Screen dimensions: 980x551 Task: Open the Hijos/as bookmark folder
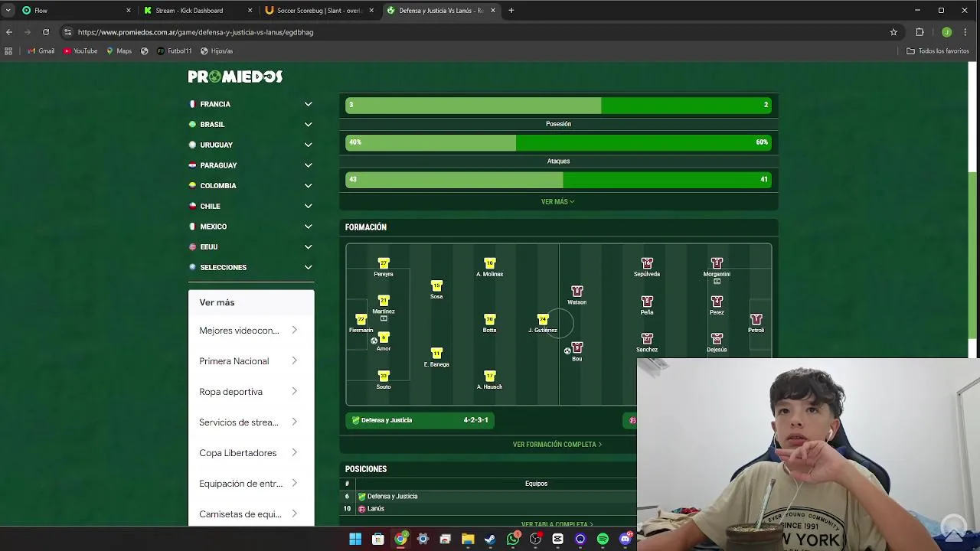pos(217,51)
